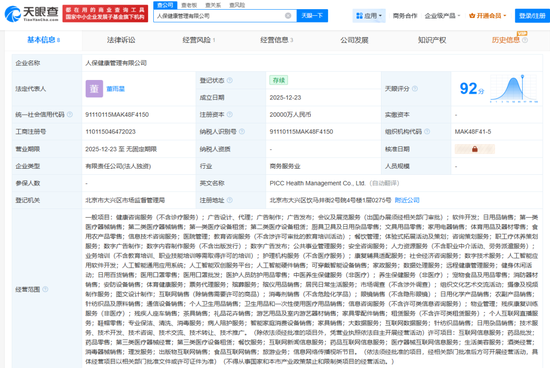
Task: Switch to the 知识产权 tab
Action: coord(432,40)
